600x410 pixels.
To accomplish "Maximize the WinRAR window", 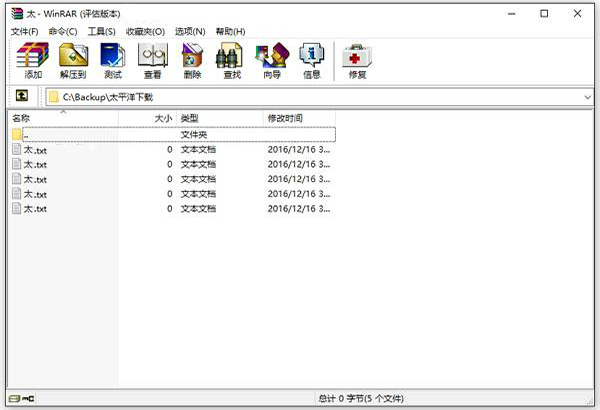I will point(544,14).
